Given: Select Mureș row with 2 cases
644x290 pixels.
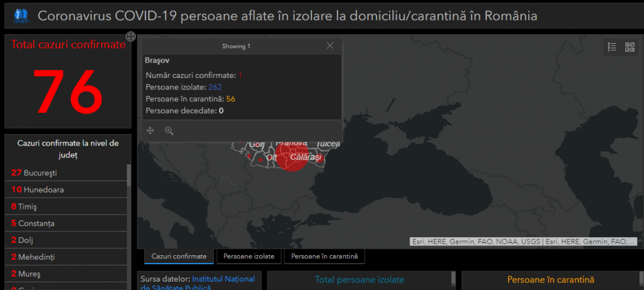Looking at the screenshot, I should click(66, 274).
